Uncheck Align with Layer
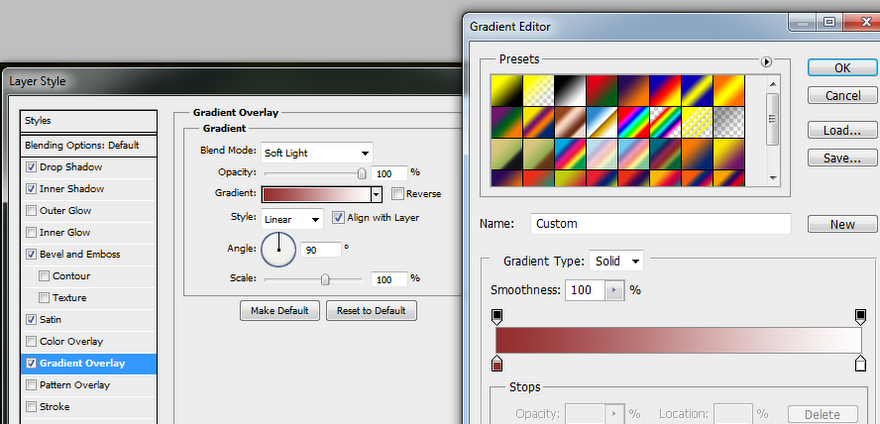 (x=338, y=217)
